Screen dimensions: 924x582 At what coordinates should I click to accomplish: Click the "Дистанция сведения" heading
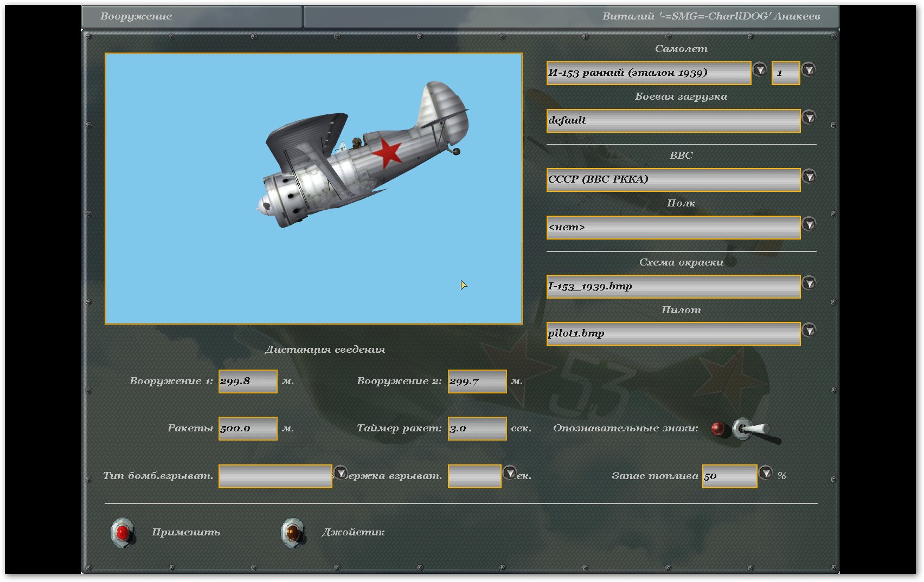coord(325,350)
